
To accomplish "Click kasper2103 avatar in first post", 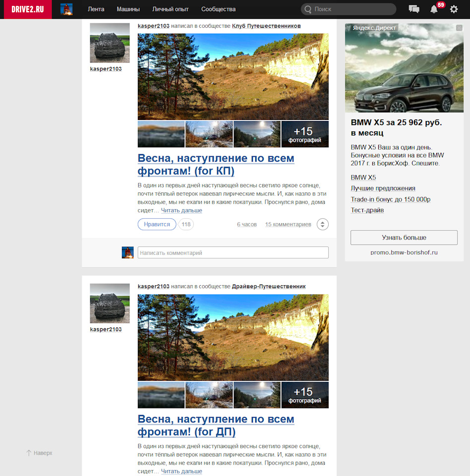I will click(110, 43).
